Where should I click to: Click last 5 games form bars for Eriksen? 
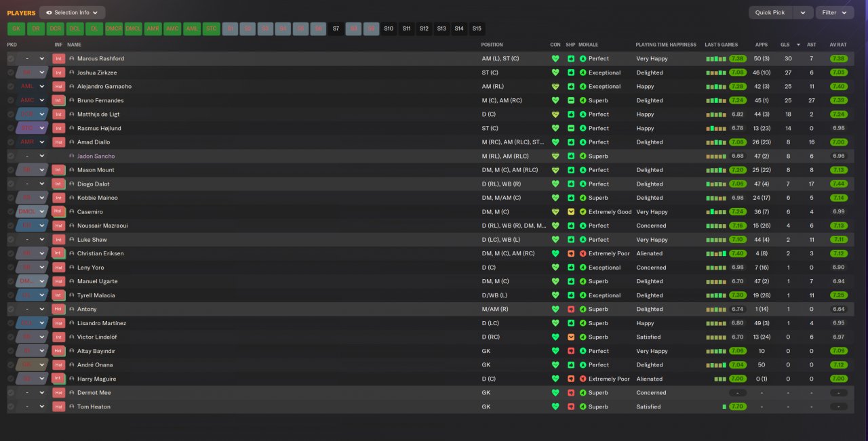coord(716,253)
